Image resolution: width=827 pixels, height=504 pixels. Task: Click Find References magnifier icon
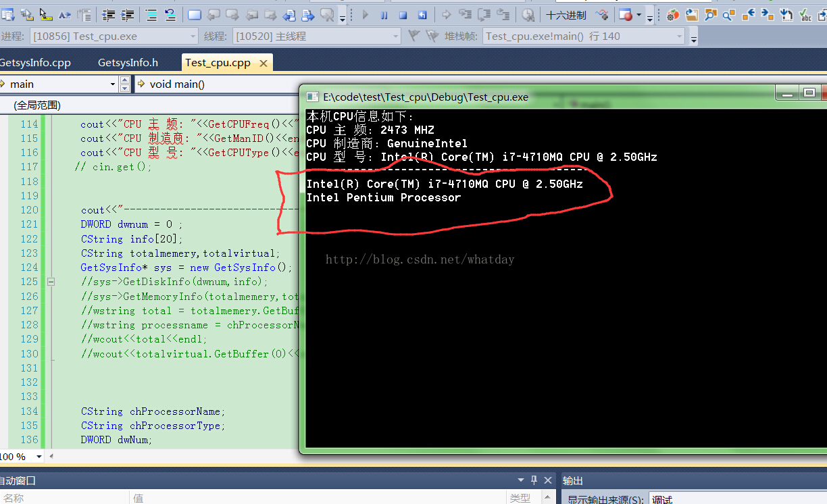(730, 15)
